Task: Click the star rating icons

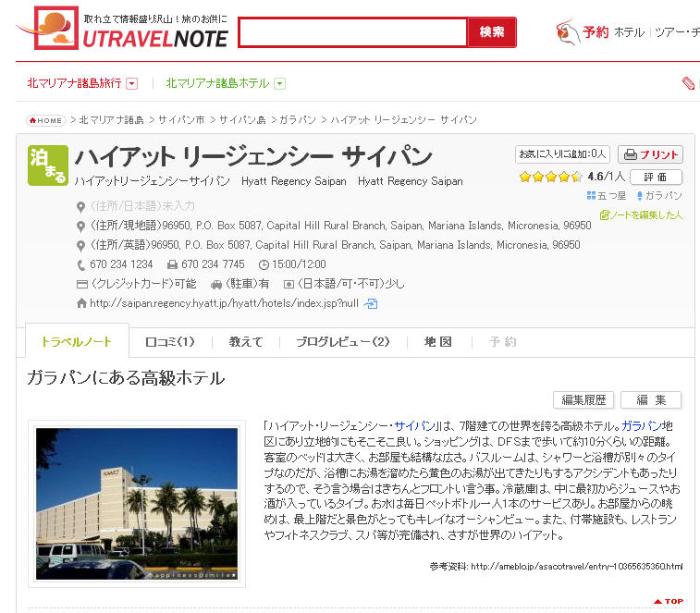Action: pyautogui.click(x=551, y=177)
